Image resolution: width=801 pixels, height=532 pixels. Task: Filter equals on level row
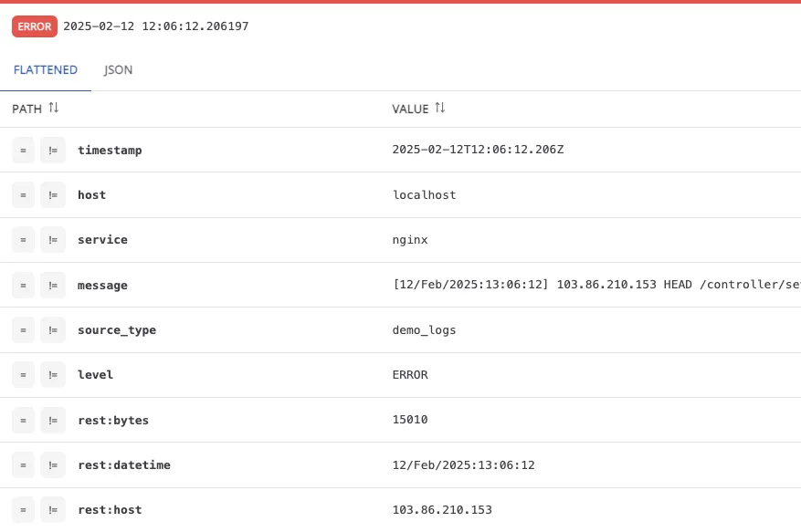click(23, 375)
